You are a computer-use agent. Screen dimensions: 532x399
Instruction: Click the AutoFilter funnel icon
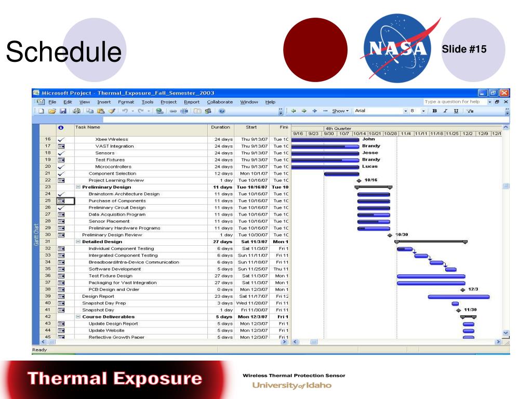coord(470,111)
